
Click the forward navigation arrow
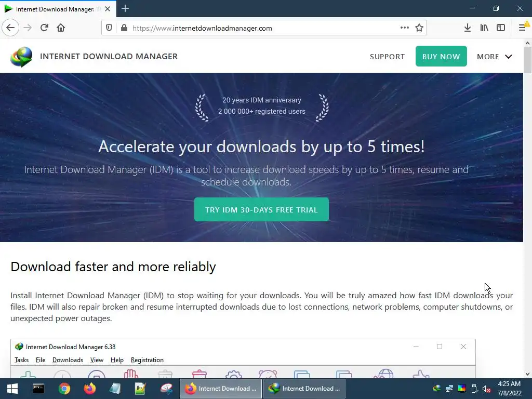point(28,28)
